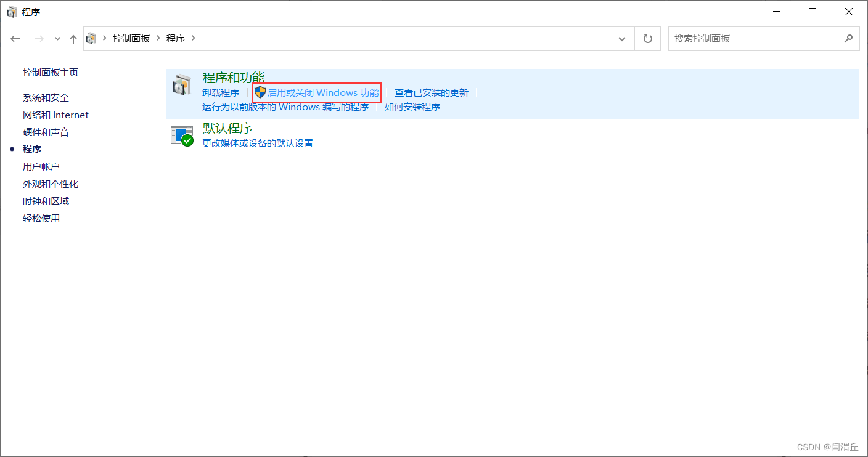Select 程序 in the sidebar
Viewport: 868px width, 457px height.
[x=32, y=149]
